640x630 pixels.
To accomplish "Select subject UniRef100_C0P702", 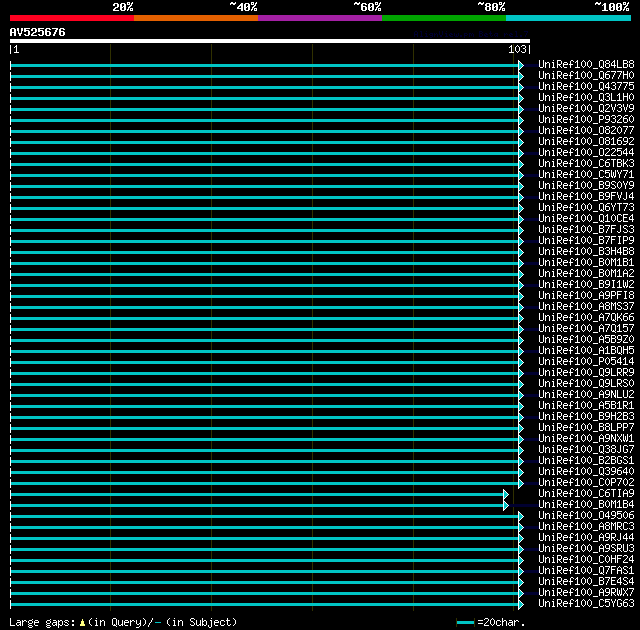I will click(x=586, y=483).
